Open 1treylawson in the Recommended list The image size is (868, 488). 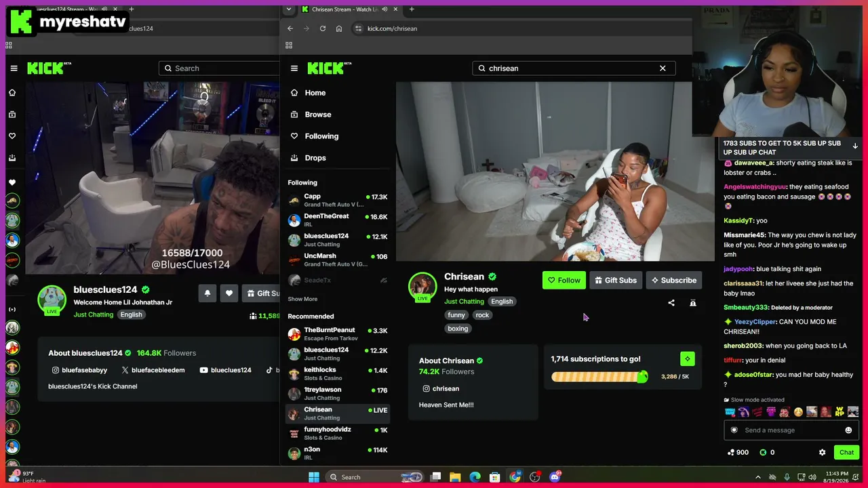point(338,394)
